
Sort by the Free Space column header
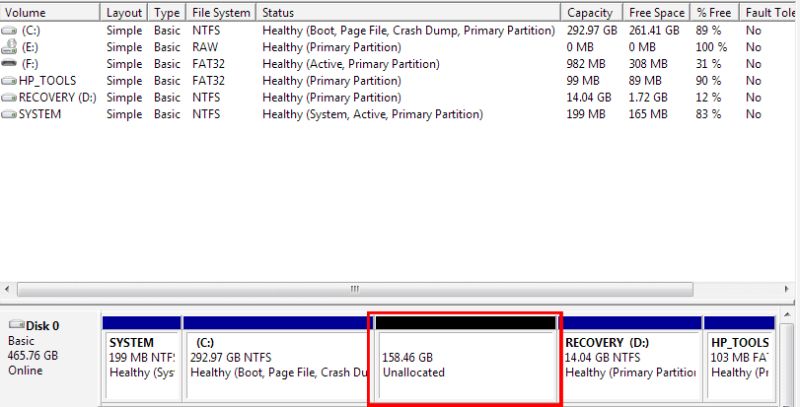pyautogui.click(x=657, y=12)
